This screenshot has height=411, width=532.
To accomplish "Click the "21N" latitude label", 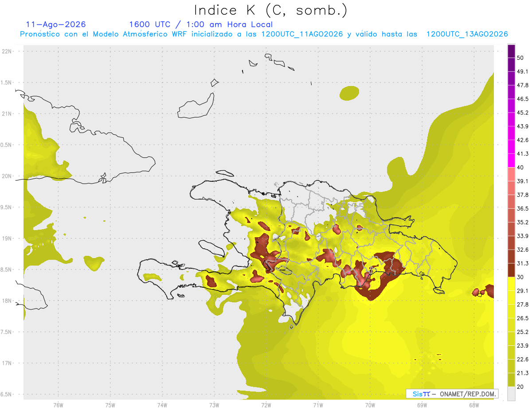I will (8, 114).
